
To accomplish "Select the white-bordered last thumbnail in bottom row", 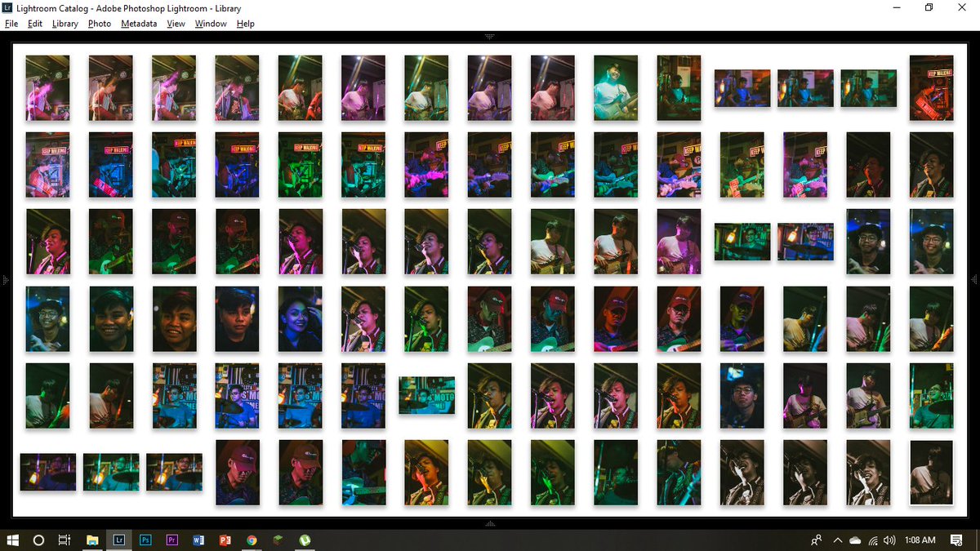I will (x=932, y=473).
